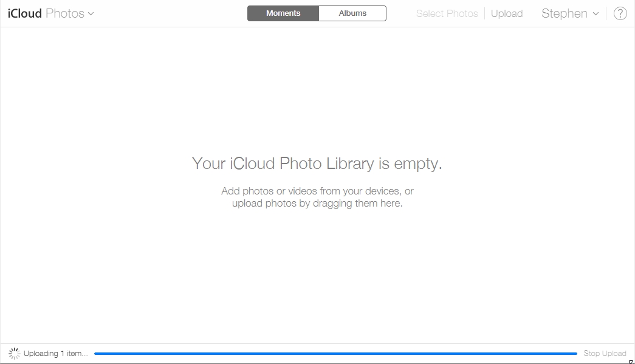Click the 'Photos' app title label
Viewport: 635px width, 364px height.
point(65,13)
